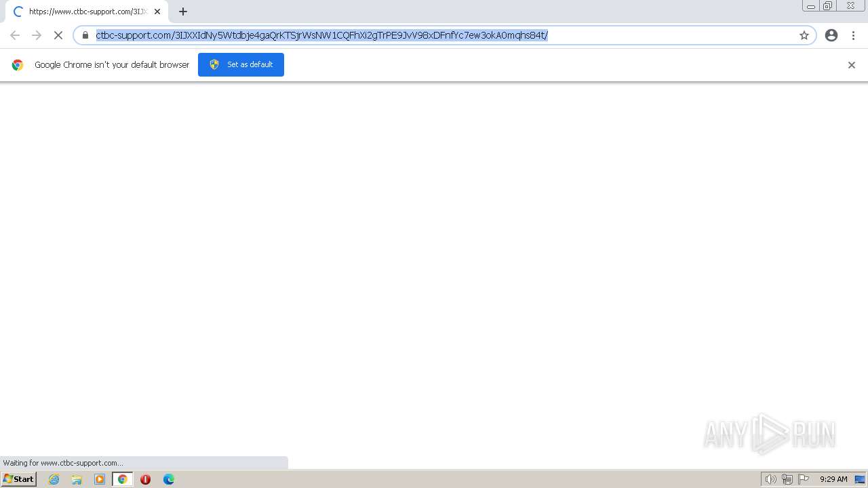Screen dimensions: 868x488
Task: Click the Chrome logo in the infobar
Action: pyautogui.click(x=18, y=65)
